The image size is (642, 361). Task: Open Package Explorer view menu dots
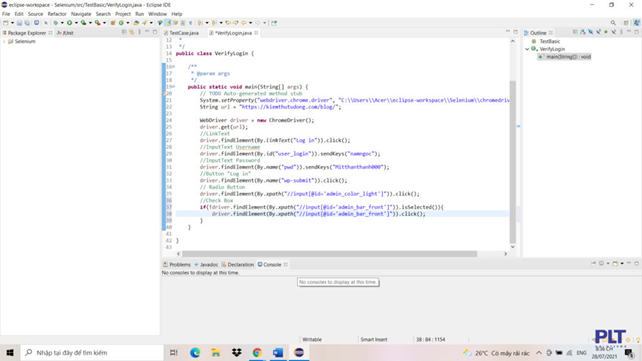click(x=139, y=32)
